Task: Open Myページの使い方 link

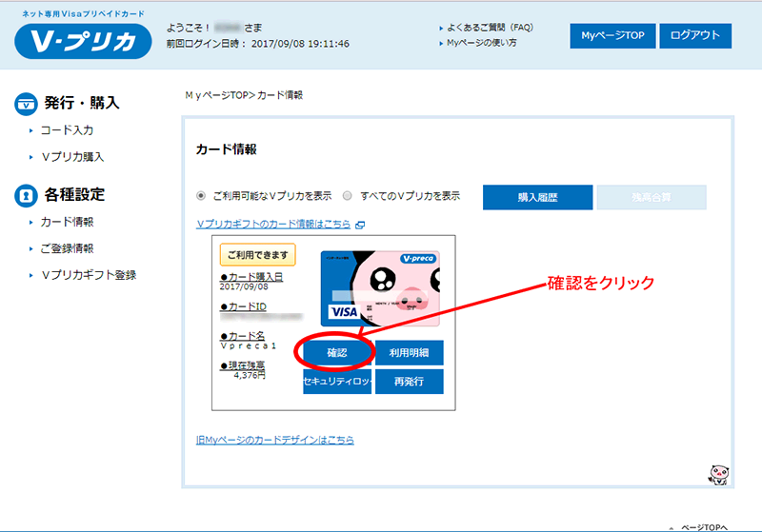Action: point(482,43)
